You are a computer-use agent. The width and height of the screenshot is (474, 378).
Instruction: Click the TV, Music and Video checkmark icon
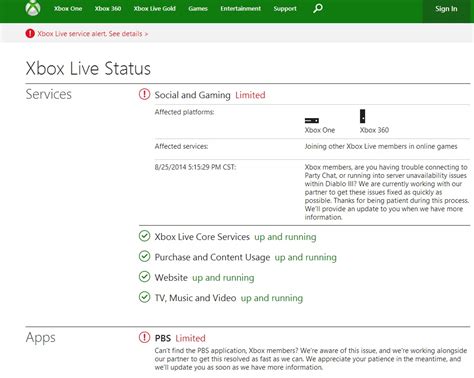144,297
